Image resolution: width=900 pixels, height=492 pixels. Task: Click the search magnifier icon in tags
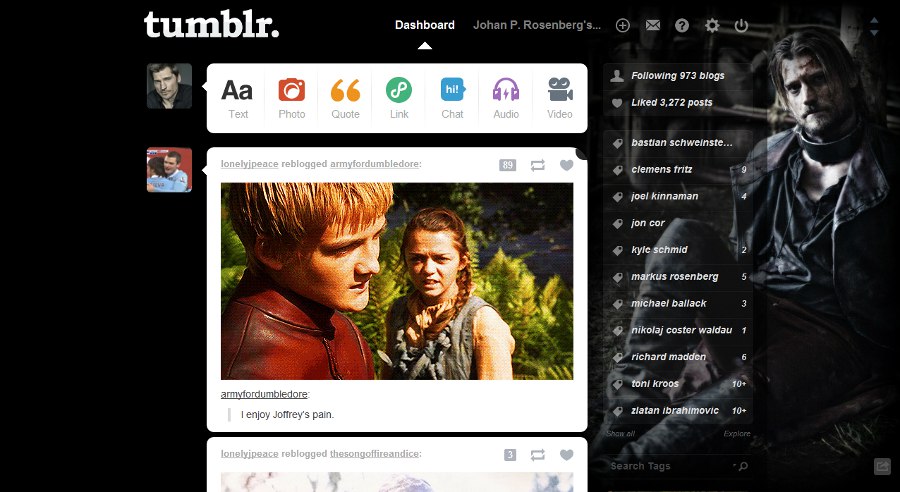click(x=743, y=466)
